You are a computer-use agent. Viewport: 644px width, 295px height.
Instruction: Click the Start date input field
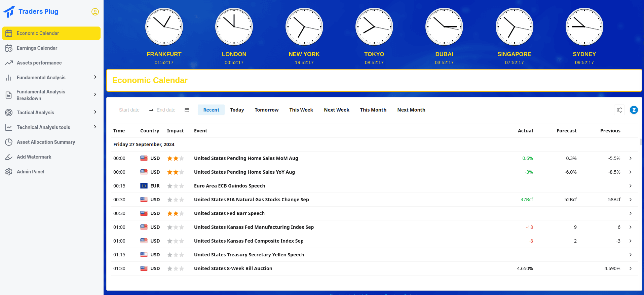click(131, 110)
